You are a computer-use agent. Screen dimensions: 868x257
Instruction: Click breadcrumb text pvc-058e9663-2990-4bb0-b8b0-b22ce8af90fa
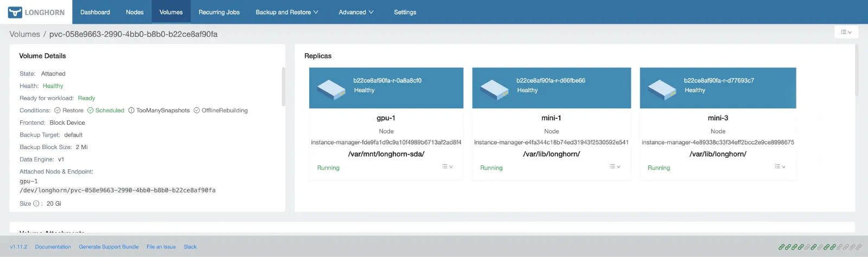pyautogui.click(x=133, y=34)
